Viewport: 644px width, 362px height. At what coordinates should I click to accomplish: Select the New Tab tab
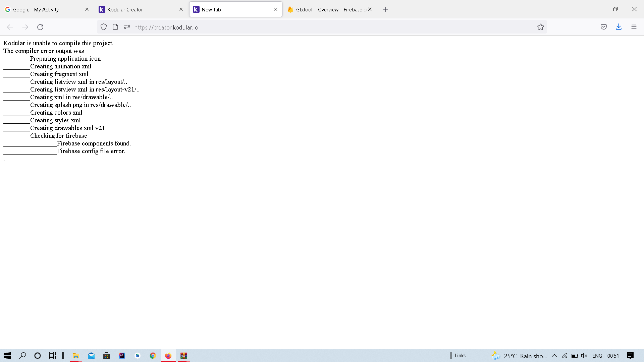pos(236,9)
